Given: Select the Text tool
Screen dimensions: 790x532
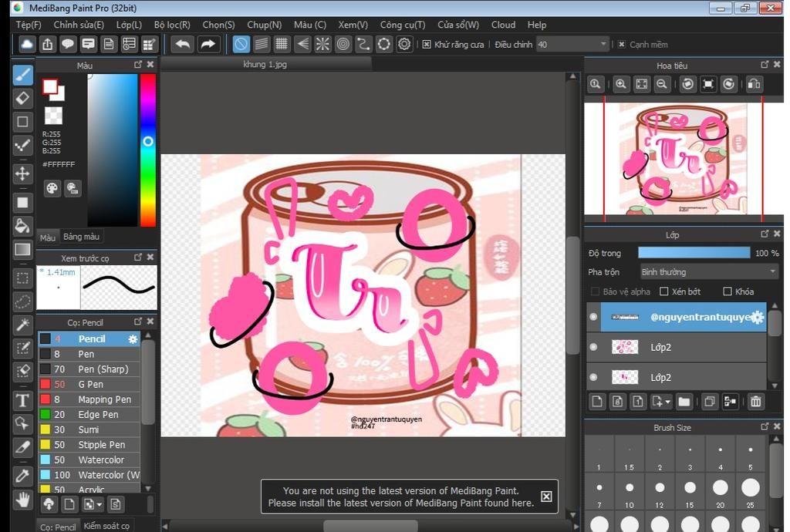Looking at the screenshot, I should pyautogui.click(x=22, y=401).
